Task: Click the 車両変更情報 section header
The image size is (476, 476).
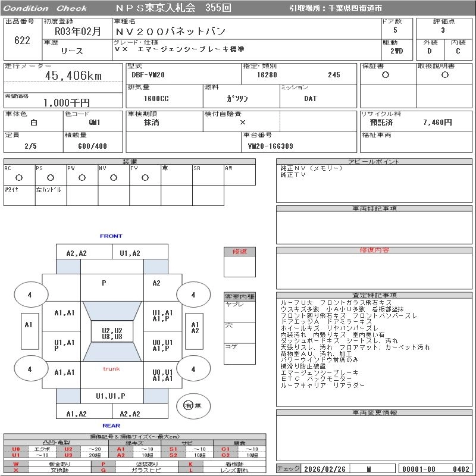Action: tap(374, 412)
